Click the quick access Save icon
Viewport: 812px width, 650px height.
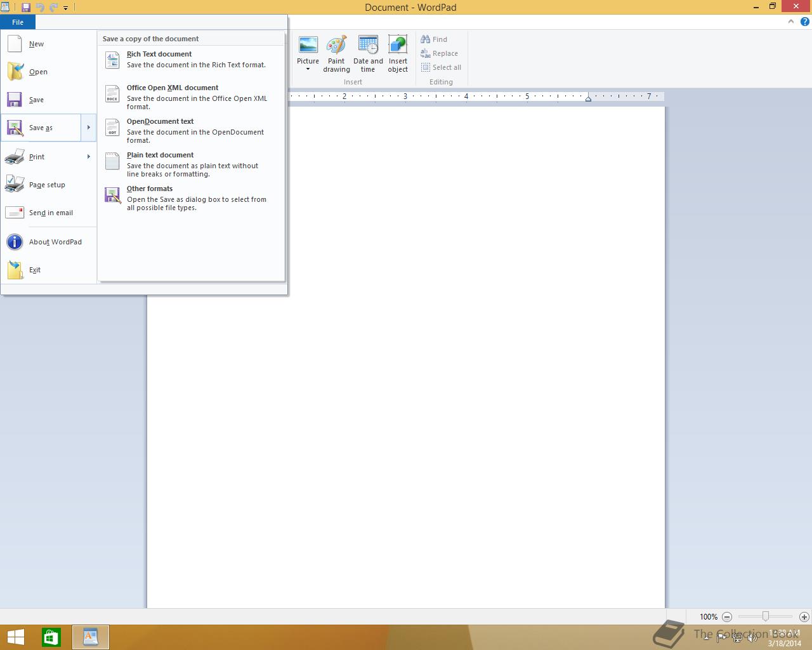point(26,8)
